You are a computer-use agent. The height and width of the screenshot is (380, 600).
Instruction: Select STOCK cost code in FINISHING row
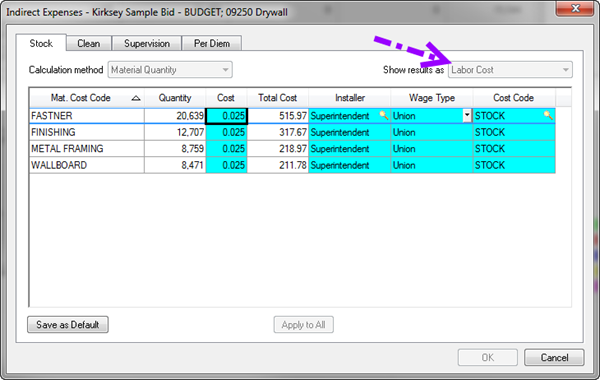pos(514,132)
